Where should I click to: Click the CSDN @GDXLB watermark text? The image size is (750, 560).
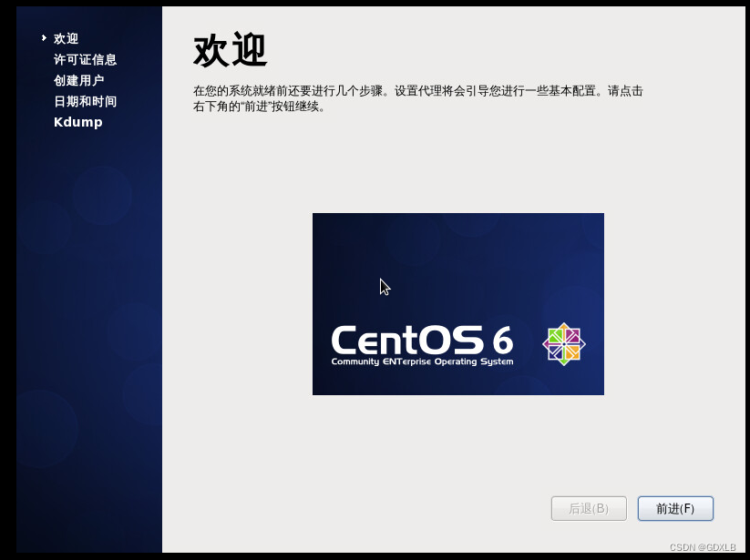(x=704, y=549)
